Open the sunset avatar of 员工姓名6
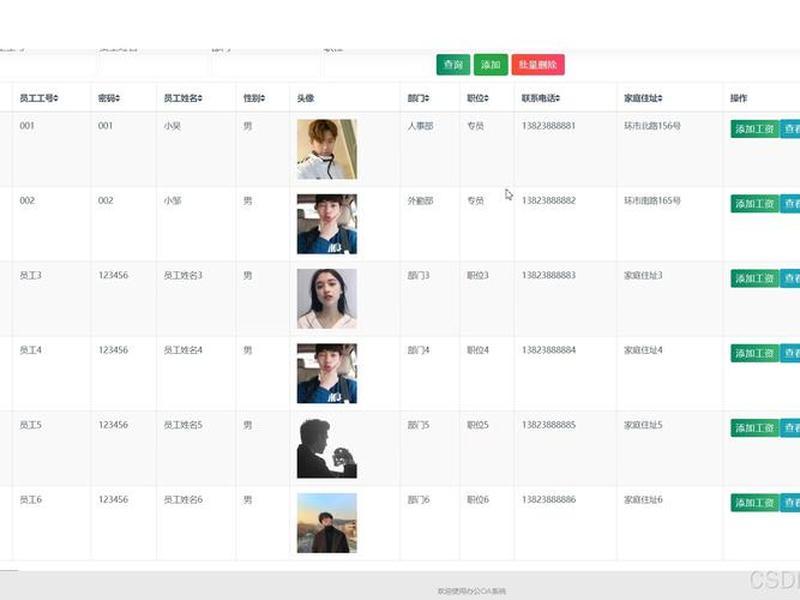The height and width of the screenshot is (600, 800). (x=327, y=523)
